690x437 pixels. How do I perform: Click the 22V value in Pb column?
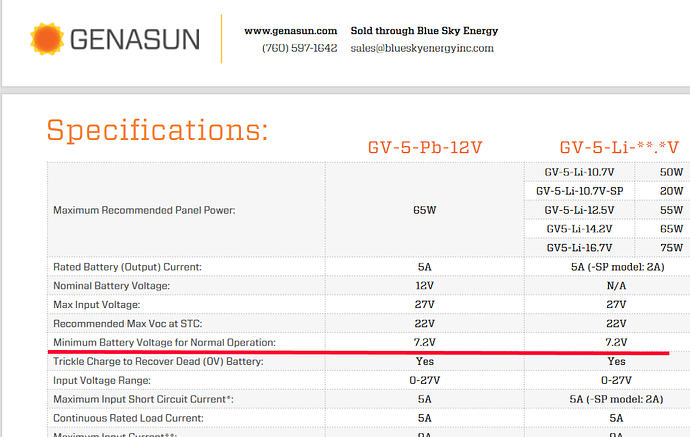[x=425, y=323]
